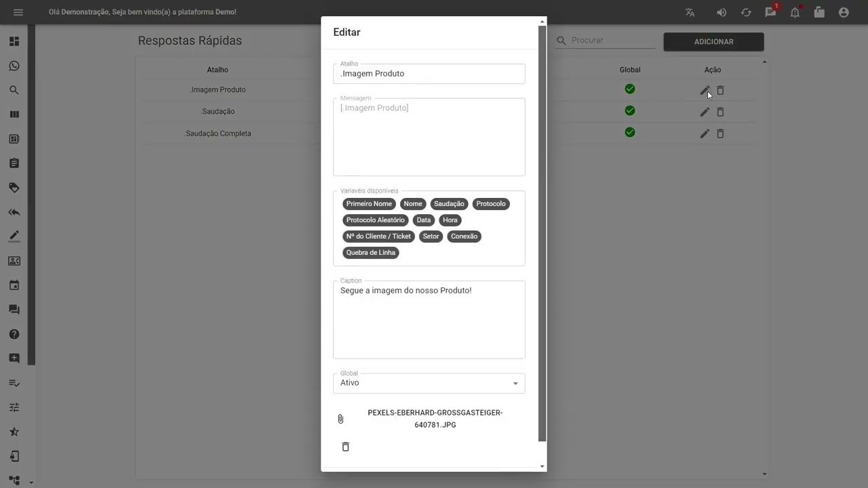Open the sliders settings icon in the sidebar
Image resolution: width=868 pixels, height=488 pixels.
coord(14,407)
